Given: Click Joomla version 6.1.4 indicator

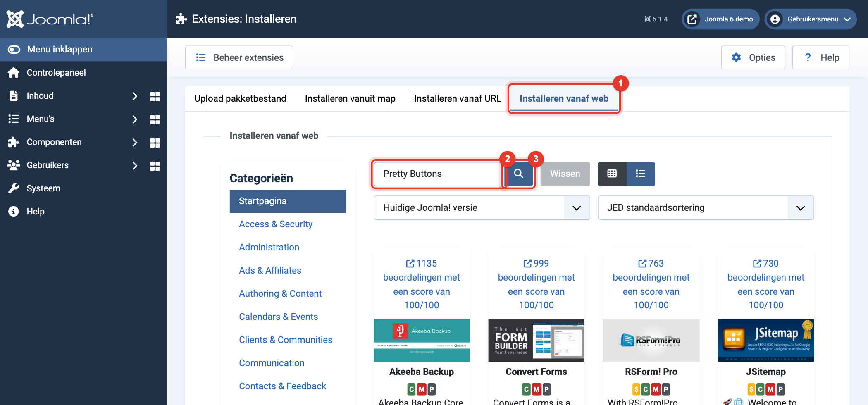Looking at the screenshot, I should (x=656, y=19).
